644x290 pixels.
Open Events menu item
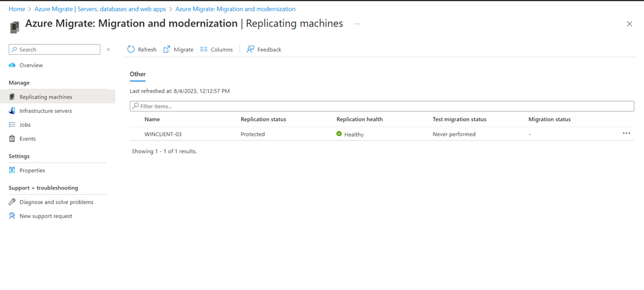pos(28,139)
